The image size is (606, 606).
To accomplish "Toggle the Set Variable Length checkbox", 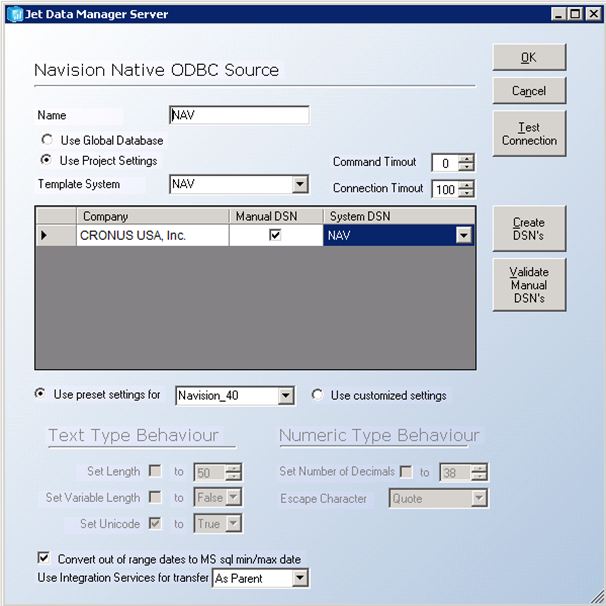I will click(155, 497).
